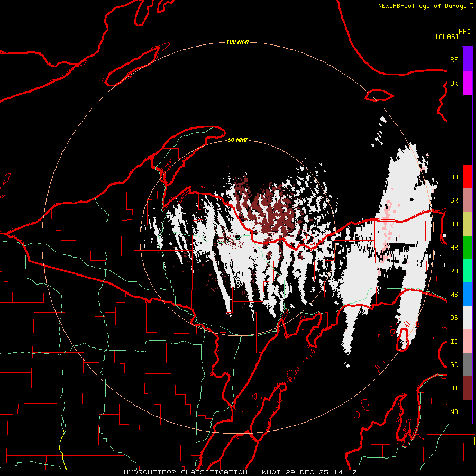
Task: Click the RF legend label
Action: [x=454, y=59]
